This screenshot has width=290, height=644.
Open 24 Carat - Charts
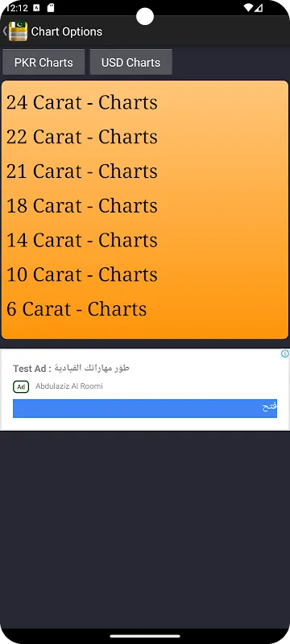point(81,102)
